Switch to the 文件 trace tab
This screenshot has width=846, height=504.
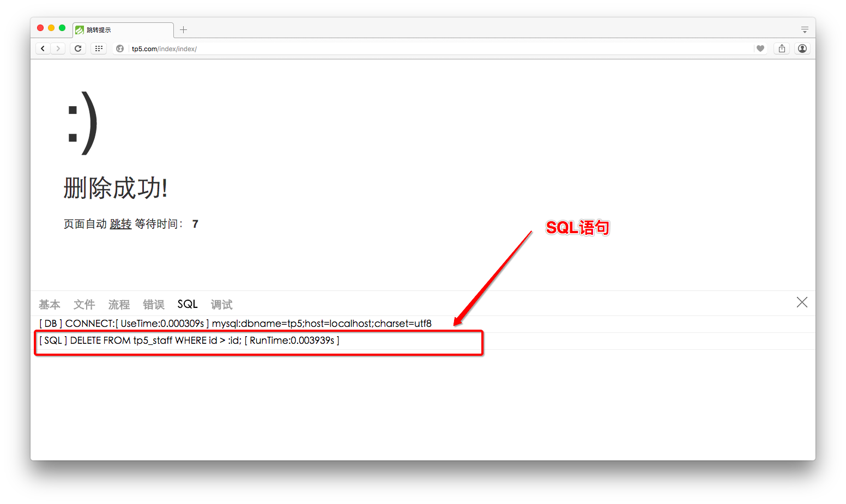pyautogui.click(x=84, y=305)
